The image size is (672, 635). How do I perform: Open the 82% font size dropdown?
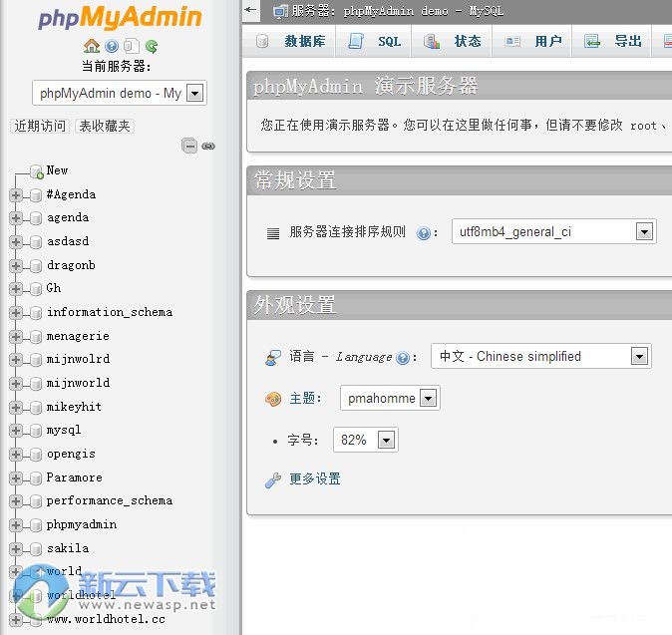coord(366,440)
